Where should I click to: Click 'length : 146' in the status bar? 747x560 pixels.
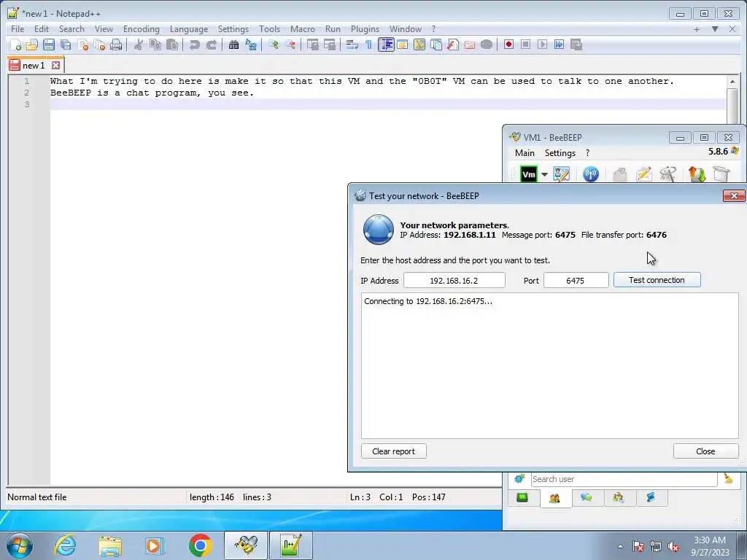pyautogui.click(x=212, y=497)
